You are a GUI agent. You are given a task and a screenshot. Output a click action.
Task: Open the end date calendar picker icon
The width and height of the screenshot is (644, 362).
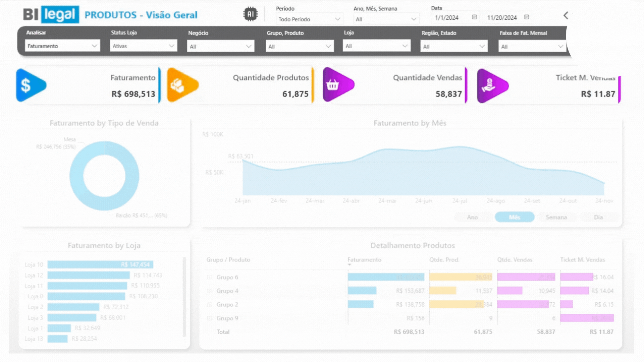point(527,17)
